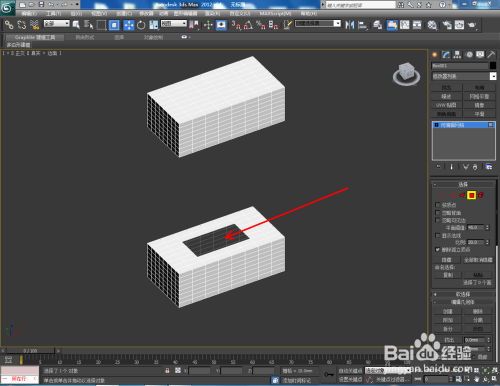Viewport: 500px width, 386px height.
Task: Switch to the Create command panel tab
Action: coord(435,55)
